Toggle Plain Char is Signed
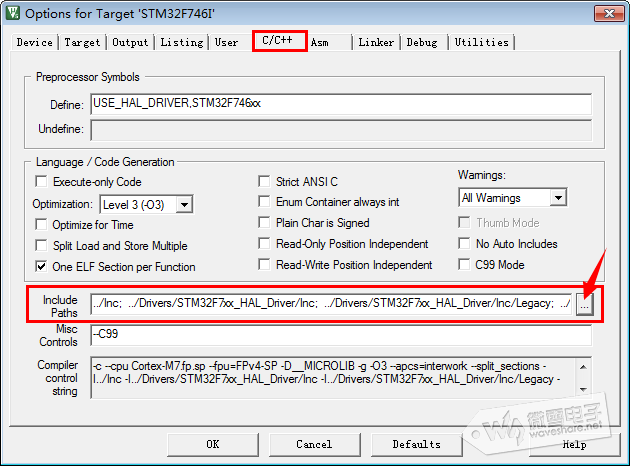630x466 pixels. pyautogui.click(x=265, y=223)
